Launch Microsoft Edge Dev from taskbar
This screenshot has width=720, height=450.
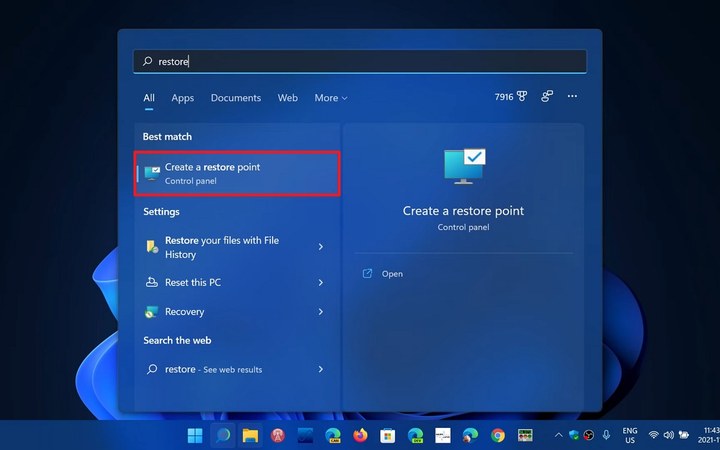tap(416, 435)
